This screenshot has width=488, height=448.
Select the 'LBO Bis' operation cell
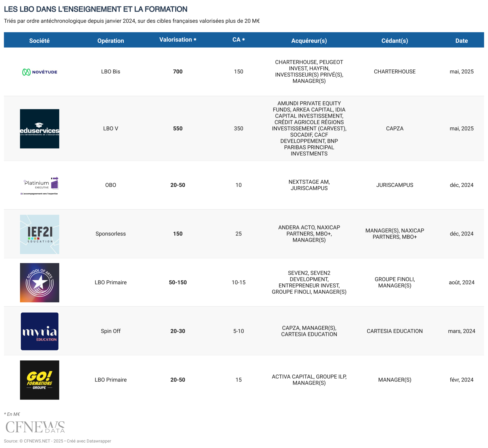(111, 71)
